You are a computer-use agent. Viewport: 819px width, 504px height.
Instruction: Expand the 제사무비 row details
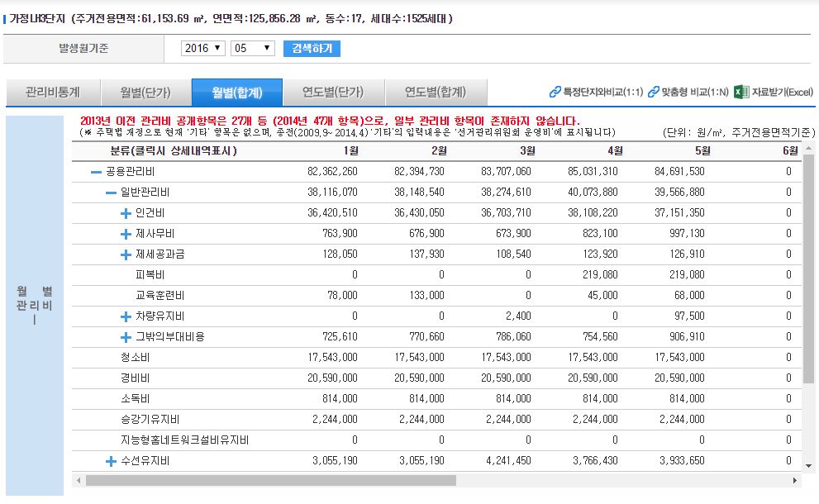[126, 234]
